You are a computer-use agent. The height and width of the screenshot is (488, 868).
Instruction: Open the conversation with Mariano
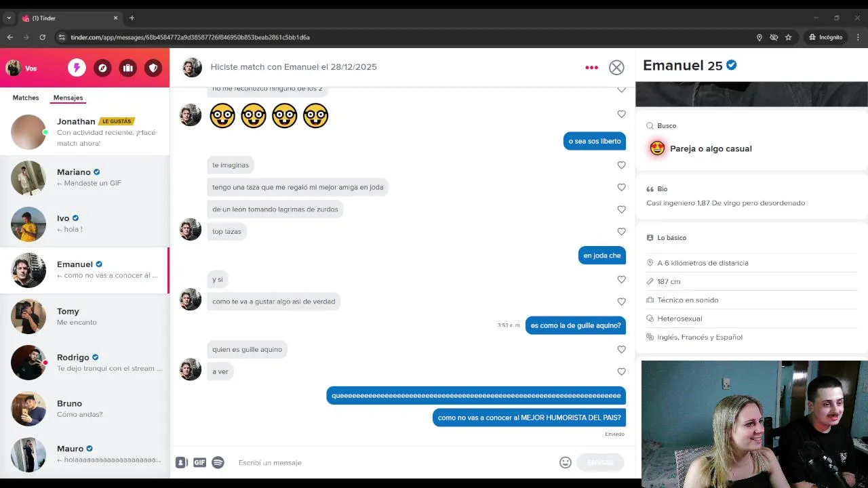(85, 178)
